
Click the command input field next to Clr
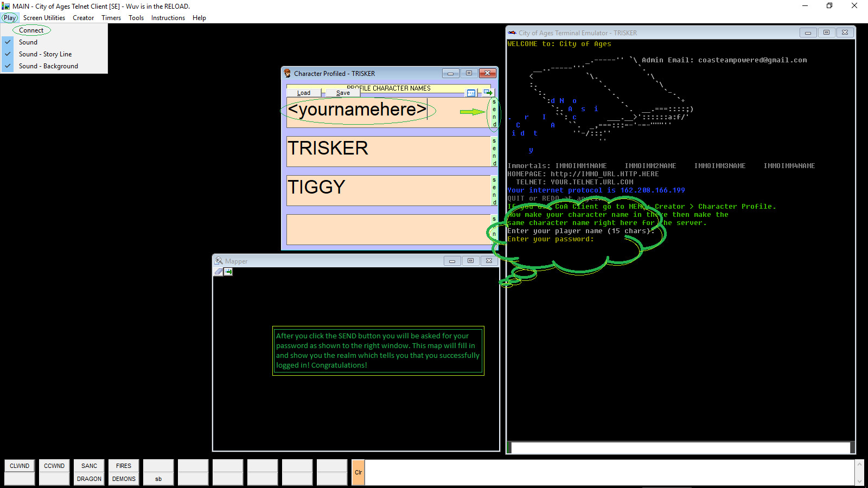pos(597,472)
